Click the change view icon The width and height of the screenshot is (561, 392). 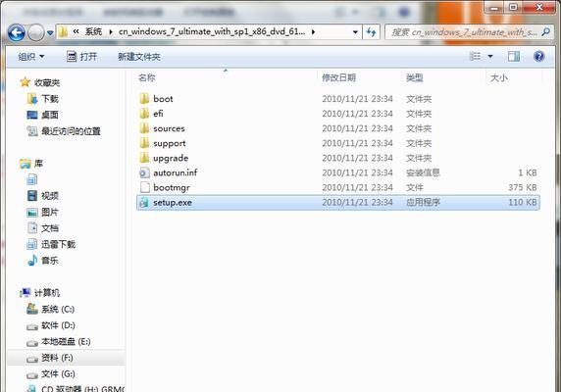coord(475,56)
